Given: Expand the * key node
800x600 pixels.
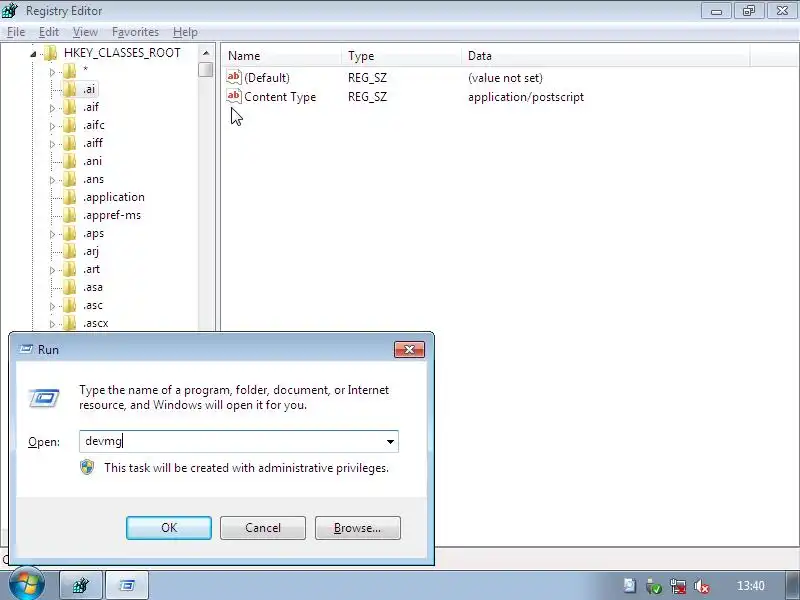Looking at the screenshot, I should coord(52,72).
